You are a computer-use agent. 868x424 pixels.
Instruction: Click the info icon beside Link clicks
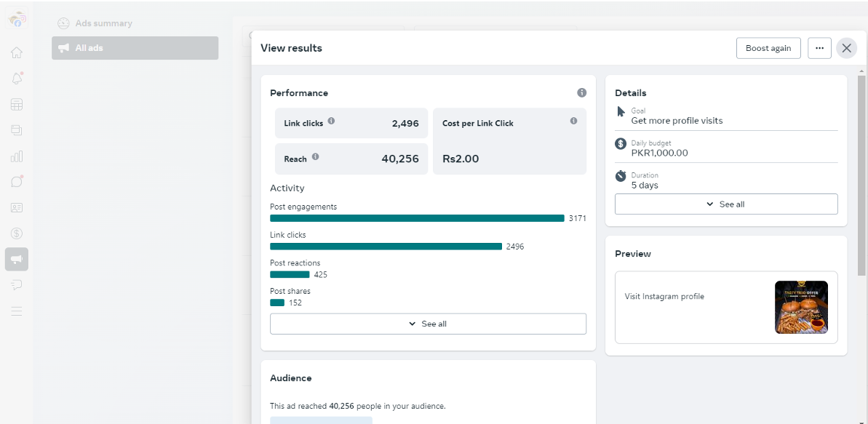pos(331,121)
